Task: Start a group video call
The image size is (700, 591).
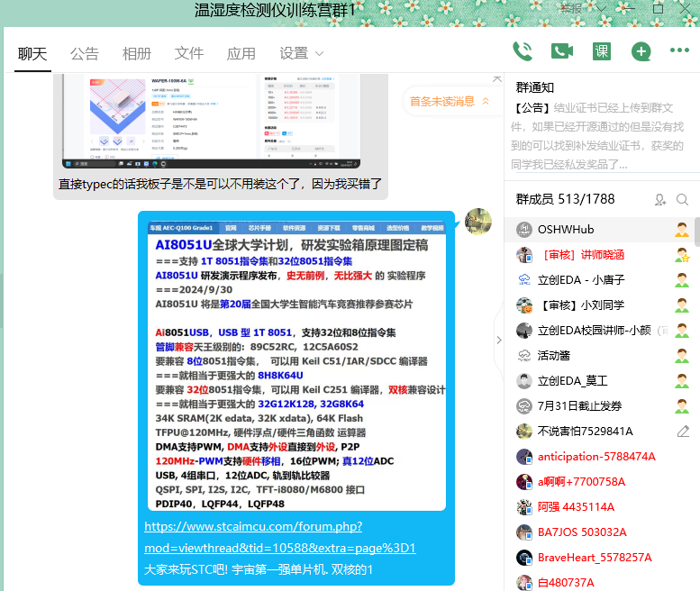Action: 561,51
